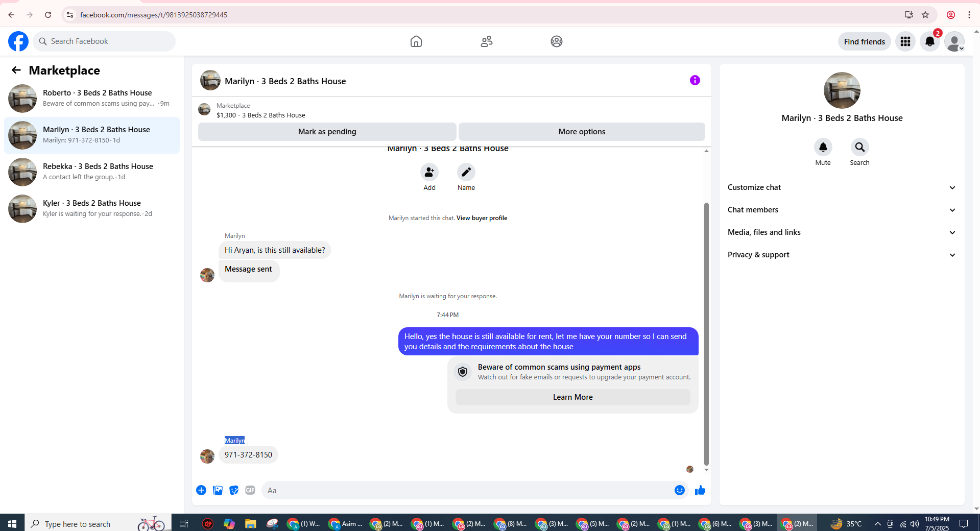Search in conversation magnifier icon

point(860,147)
